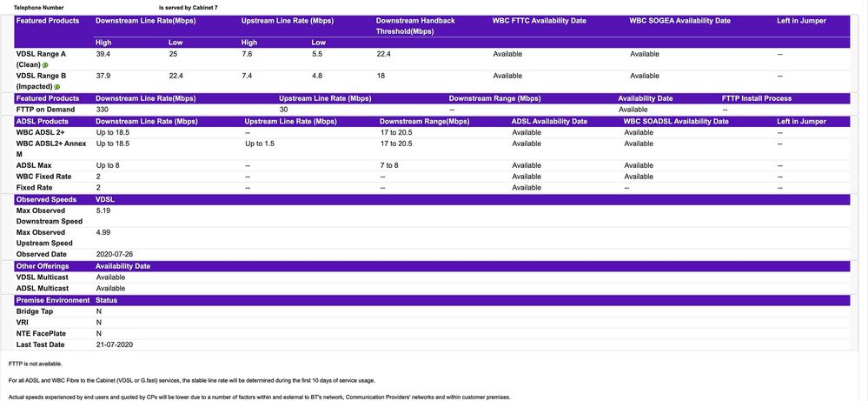The image size is (868, 401).
Task: Select the 'VDSL Multicast' row label
Action: 43,277
